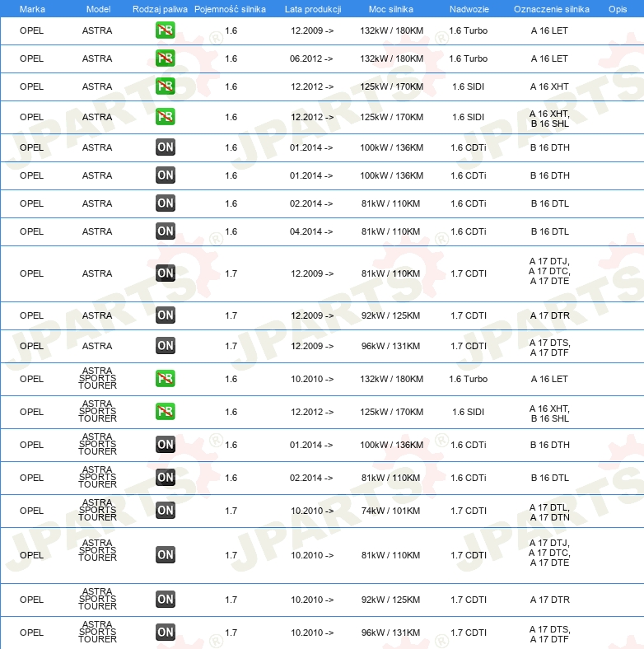
Task: Click '92kW / 125KM' in the ASTRA 12.2009 row
Action: (x=390, y=315)
